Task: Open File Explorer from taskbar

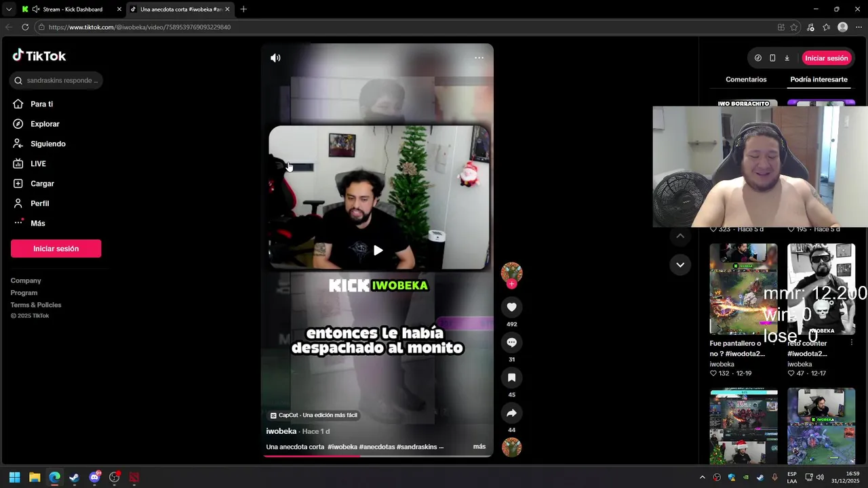Action: (35, 477)
